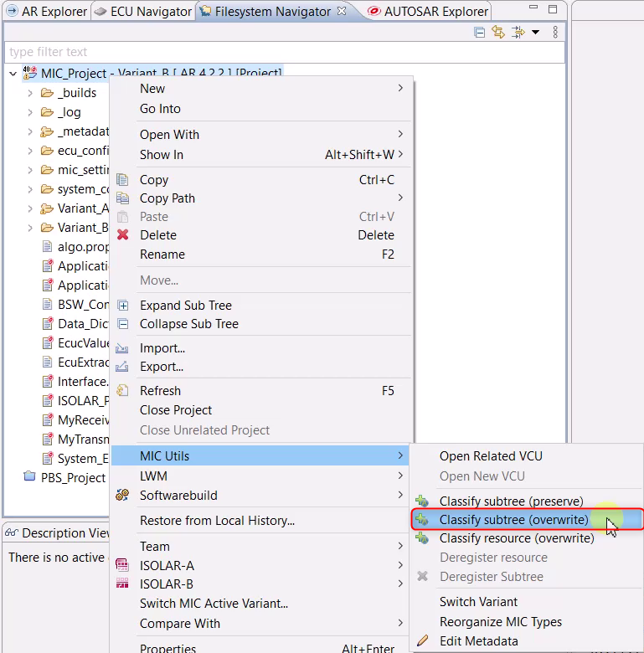Viewport: 644px width, 653px height.
Task: Select the Data_Dic file icon
Action: 48,324
